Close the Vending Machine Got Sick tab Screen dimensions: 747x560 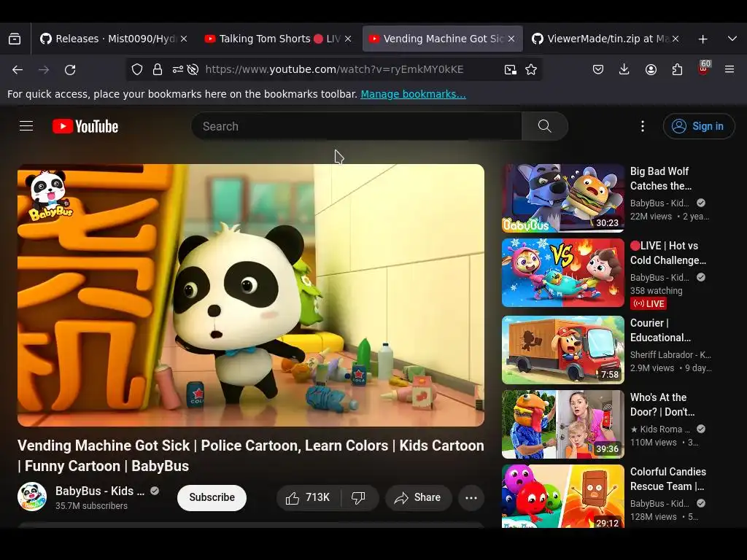tap(511, 39)
